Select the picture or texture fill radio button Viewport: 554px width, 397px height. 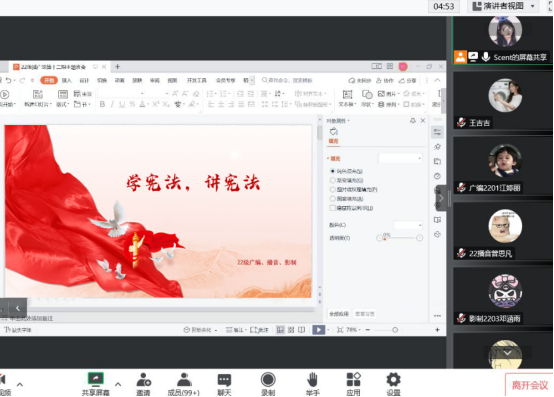coord(332,190)
